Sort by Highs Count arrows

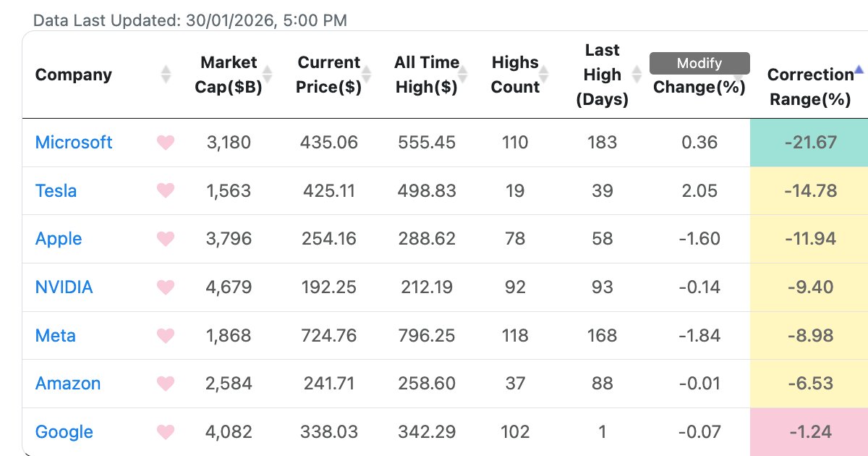[544, 74]
